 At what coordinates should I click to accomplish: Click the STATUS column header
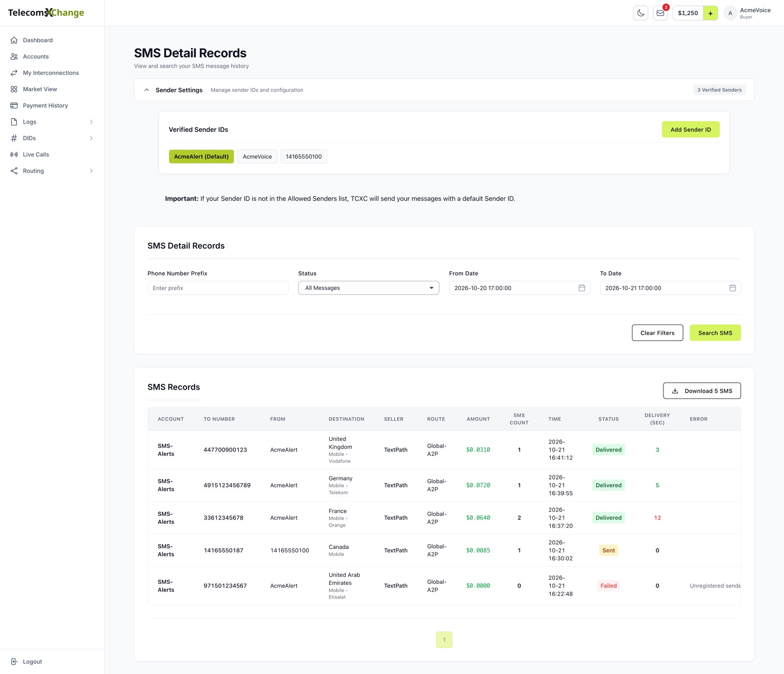pos(609,419)
